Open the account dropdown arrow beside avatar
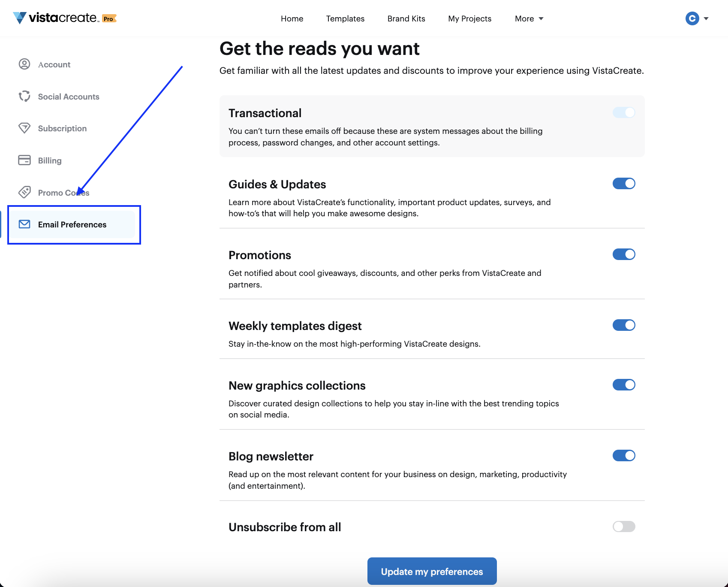 706,18
